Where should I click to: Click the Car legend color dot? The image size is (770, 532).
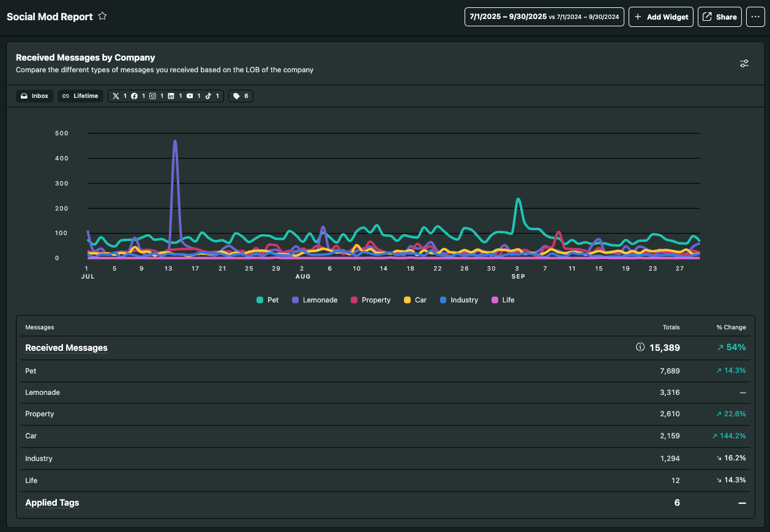(407, 300)
